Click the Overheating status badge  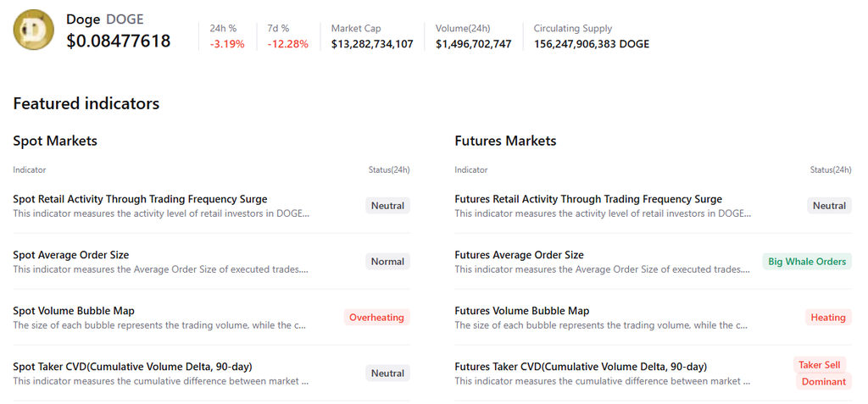[377, 318]
